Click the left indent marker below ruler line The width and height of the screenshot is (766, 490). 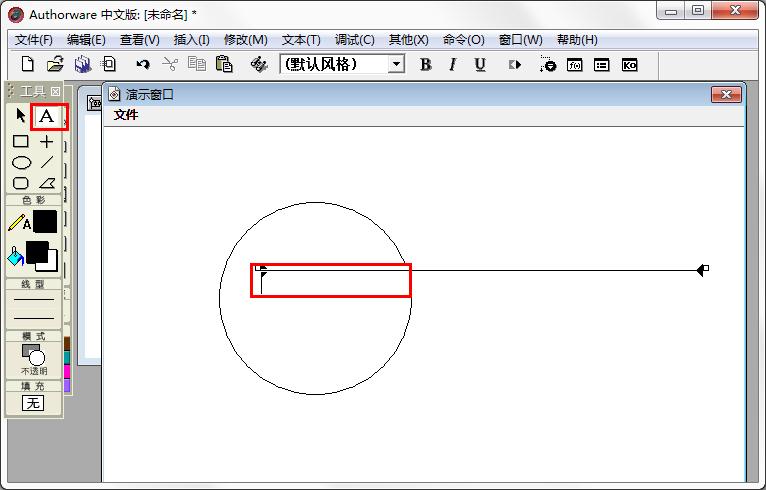264,275
